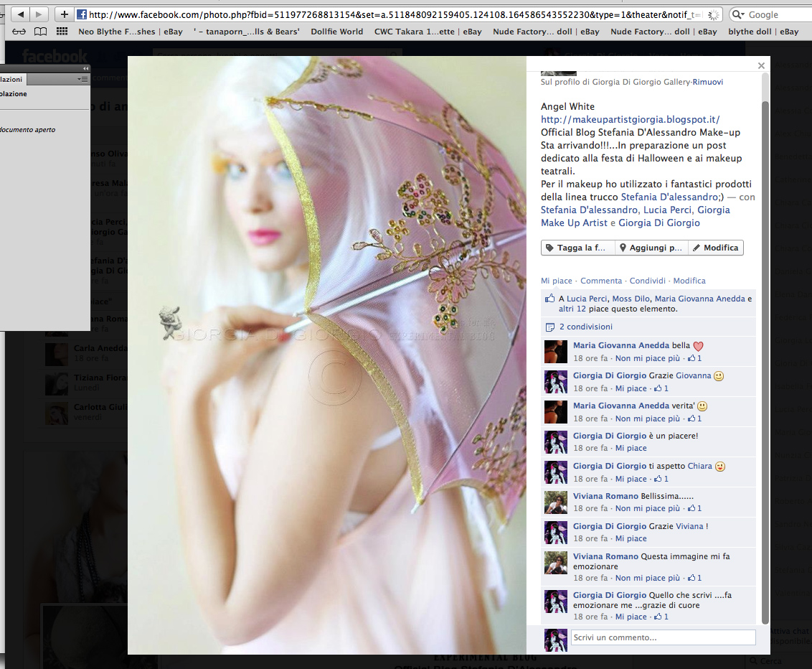Click your avatar beside comment box
Screen dimensions: 812x669
tap(556, 640)
